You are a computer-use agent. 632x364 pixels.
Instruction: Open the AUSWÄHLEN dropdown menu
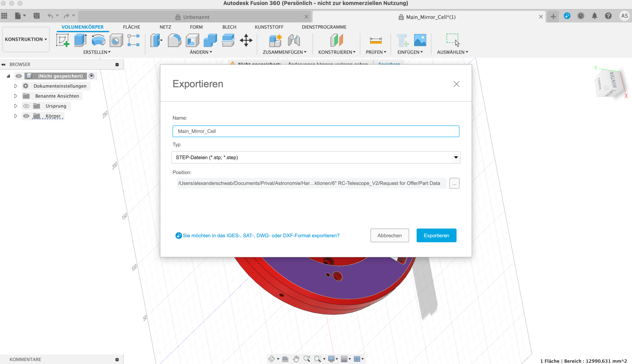tap(452, 52)
